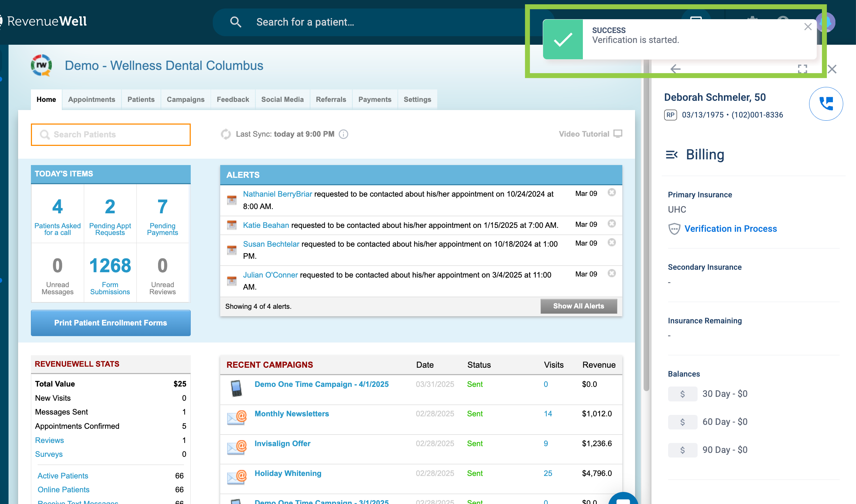Viewport: 856px width, 504px height.
Task: Dismiss the Susan Bechtelar alert
Action: coord(611,242)
